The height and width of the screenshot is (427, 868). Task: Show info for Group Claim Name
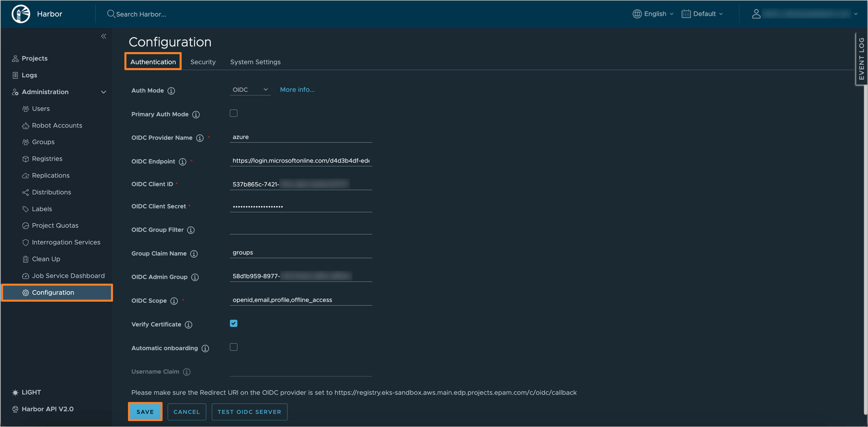tap(194, 253)
